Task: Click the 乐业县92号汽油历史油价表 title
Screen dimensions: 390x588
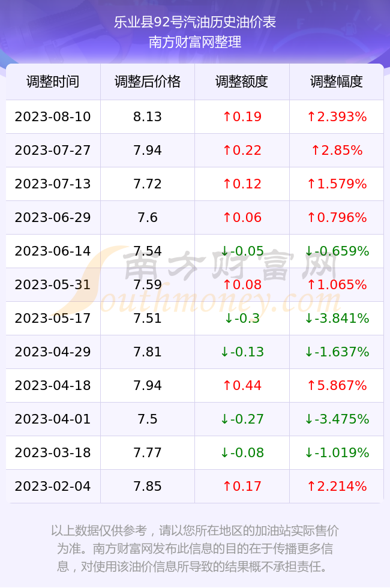Action: click(195, 22)
